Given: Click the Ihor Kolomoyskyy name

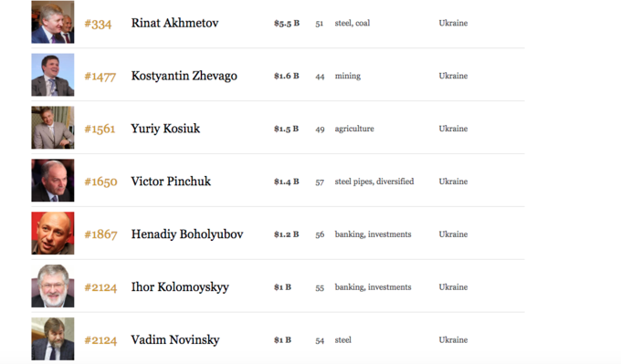Looking at the screenshot, I should point(180,286).
